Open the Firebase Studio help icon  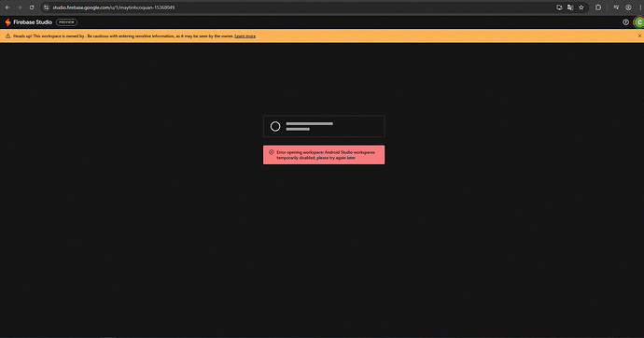click(x=625, y=22)
